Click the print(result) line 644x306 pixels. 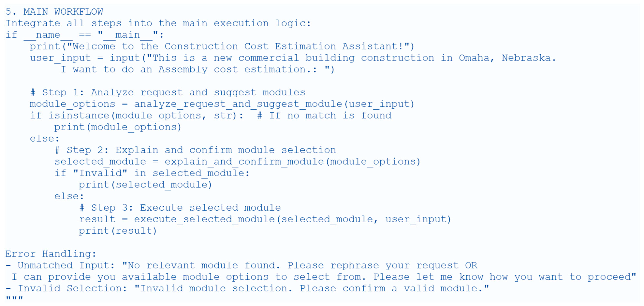pyautogui.click(x=117, y=231)
